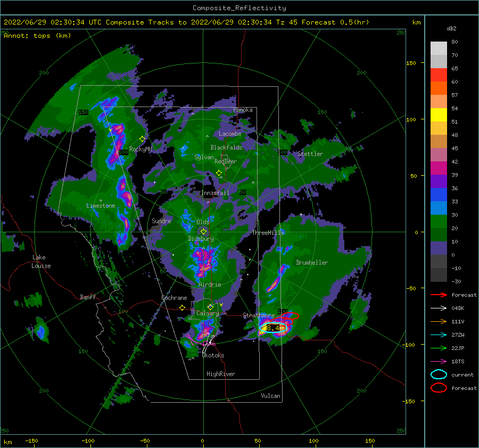Click the 0 tick on the right-side axis
Viewport: 479px width, 448px height.
(x=416, y=232)
